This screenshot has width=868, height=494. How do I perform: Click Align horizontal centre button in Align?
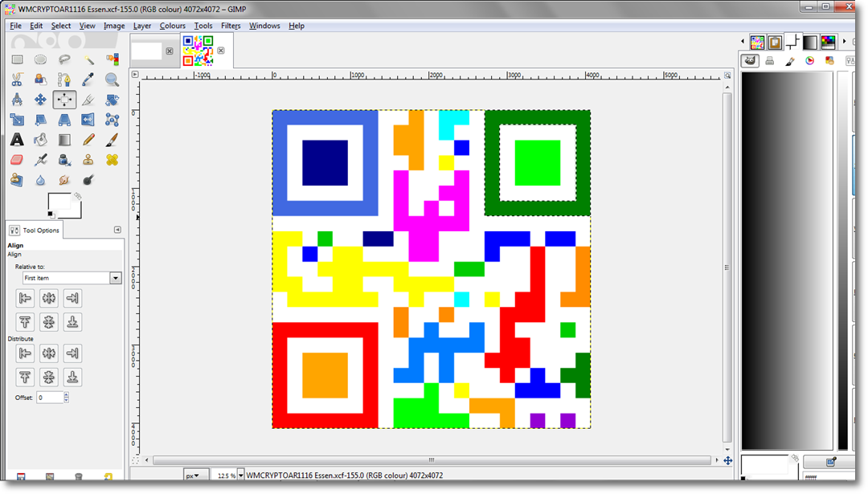(x=49, y=298)
